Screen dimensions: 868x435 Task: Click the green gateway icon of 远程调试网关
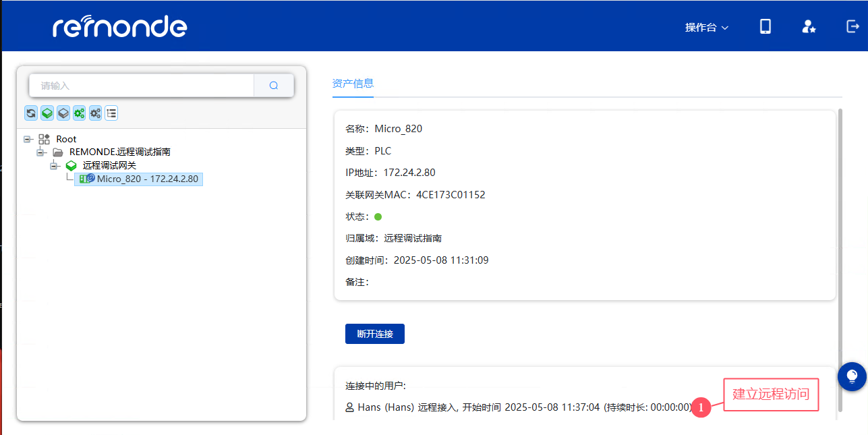pyautogui.click(x=71, y=165)
